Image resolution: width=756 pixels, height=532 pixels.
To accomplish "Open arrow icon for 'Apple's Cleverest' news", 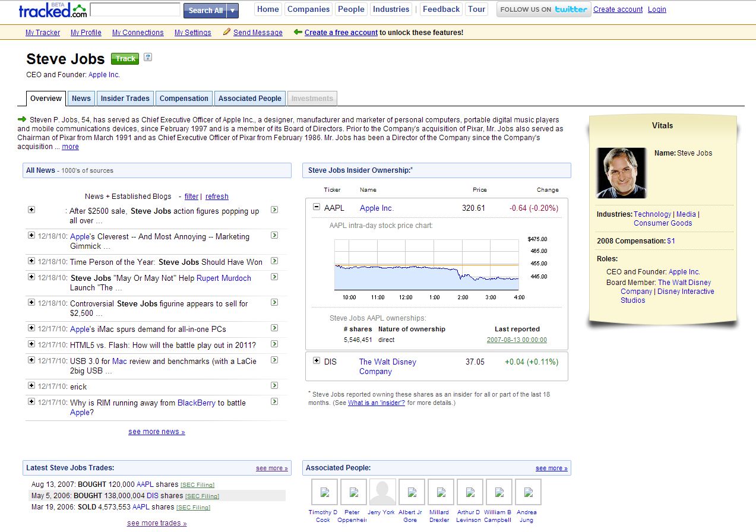I will click(x=274, y=235).
